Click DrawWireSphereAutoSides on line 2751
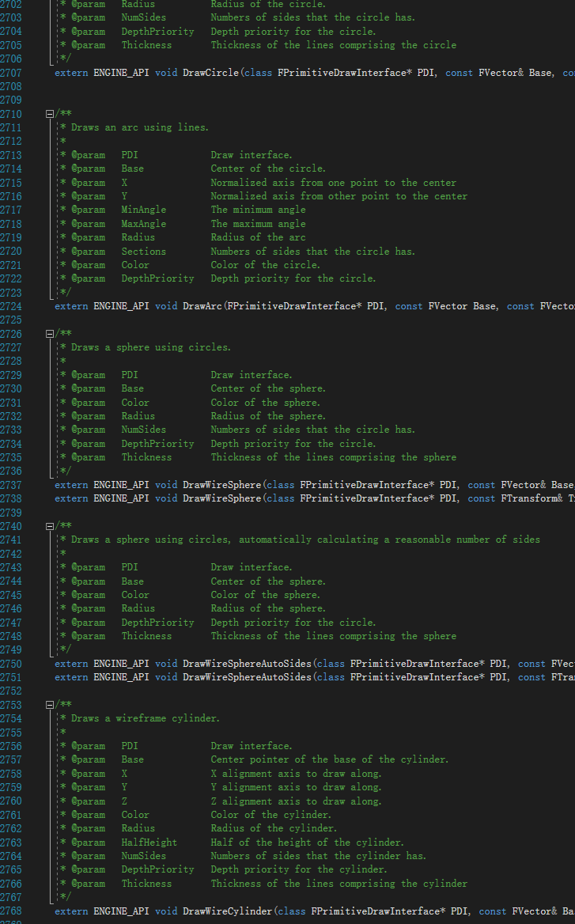This screenshot has height=924, width=575. coord(247,677)
